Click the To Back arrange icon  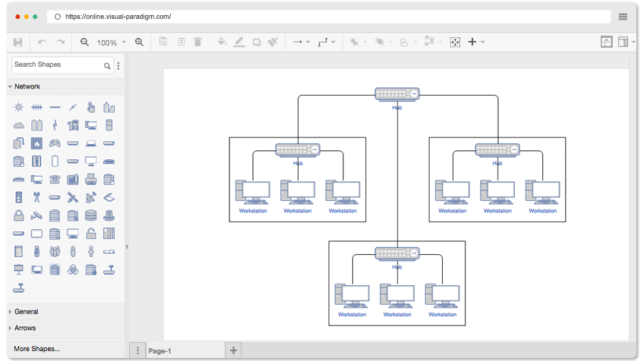(380, 42)
